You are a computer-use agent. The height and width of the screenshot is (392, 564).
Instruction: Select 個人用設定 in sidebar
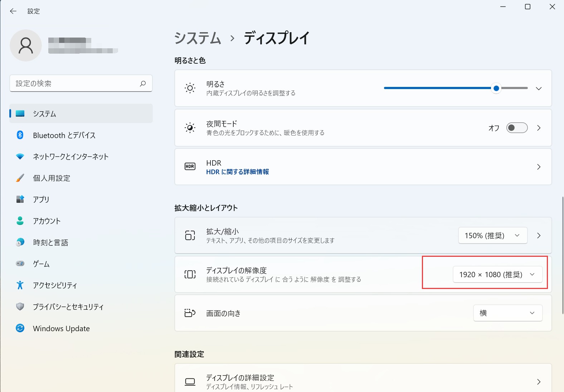52,178
